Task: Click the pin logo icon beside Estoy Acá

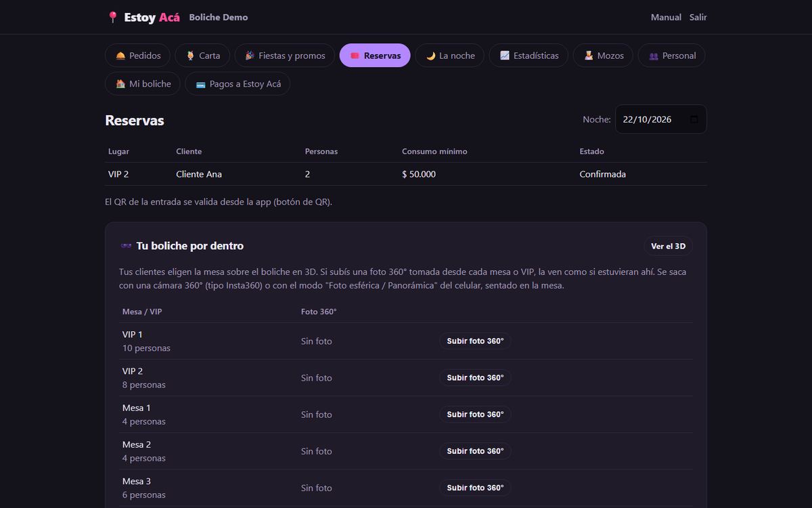Action: [112, 18]
